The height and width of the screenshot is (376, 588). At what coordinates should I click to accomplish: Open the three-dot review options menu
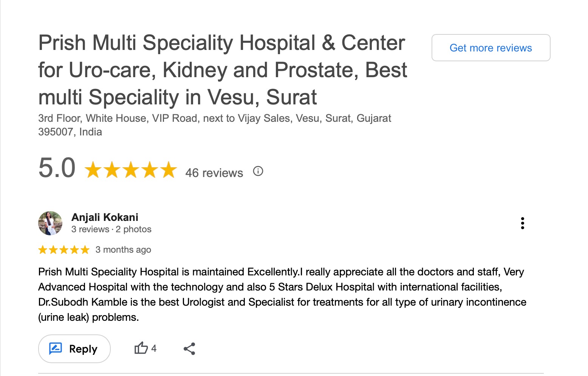click(x=522, y=223)
